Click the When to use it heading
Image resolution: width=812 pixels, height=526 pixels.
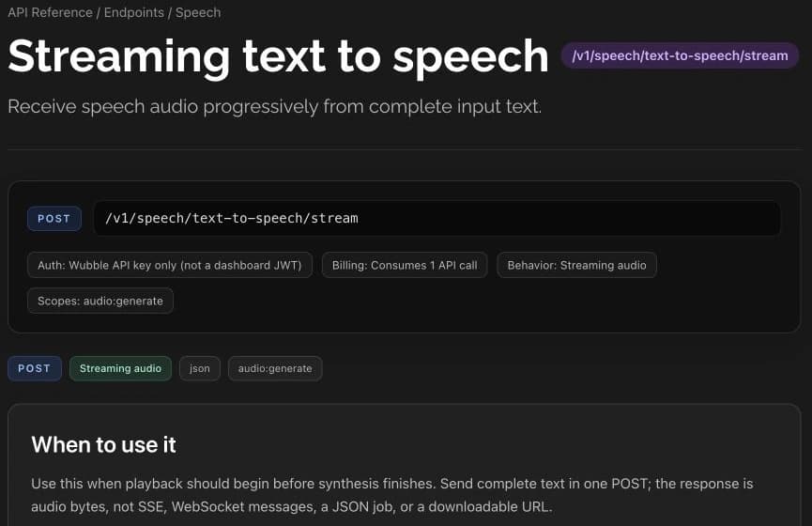click(x=103, y=445)
